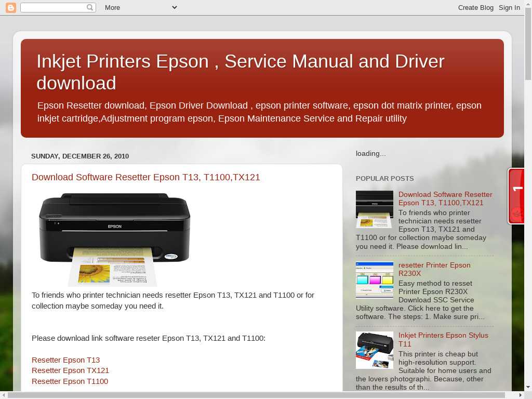Click the Sign In link
Image resolution: width=532 pixels, height=399 pixels.
click(x=509, y=7)
